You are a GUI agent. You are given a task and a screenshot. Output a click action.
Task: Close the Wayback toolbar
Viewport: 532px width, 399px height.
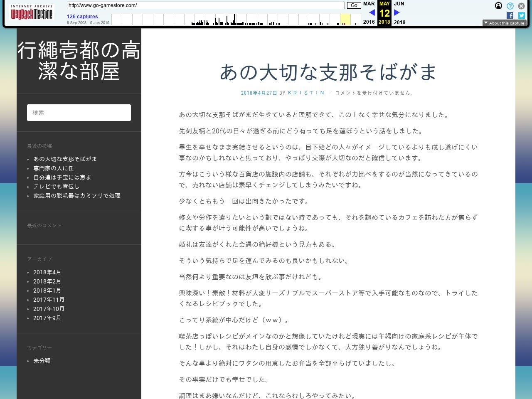coord(521,6)
